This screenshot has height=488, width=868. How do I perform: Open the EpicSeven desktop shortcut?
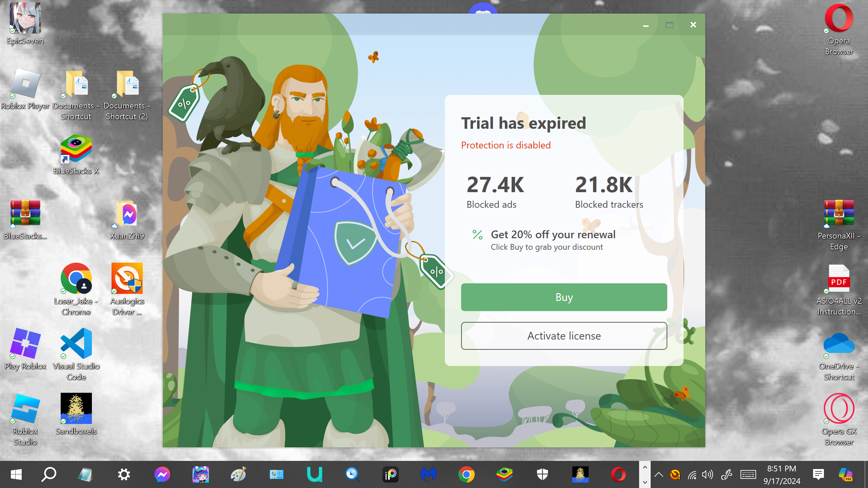pos(25,19)
